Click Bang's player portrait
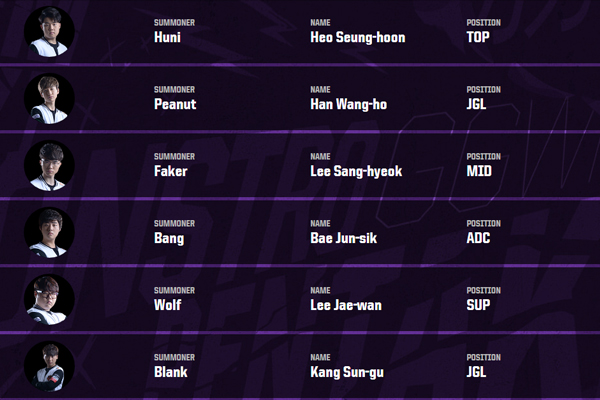The height and width of the screenshot is (400, 600). click(x=49, y=232)
